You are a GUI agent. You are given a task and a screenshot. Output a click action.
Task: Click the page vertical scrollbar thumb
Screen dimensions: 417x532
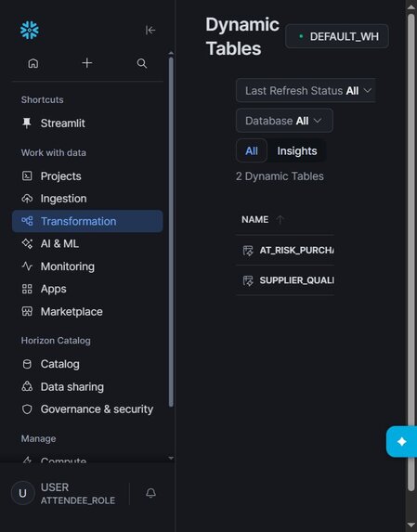click(x=412, y=253)
